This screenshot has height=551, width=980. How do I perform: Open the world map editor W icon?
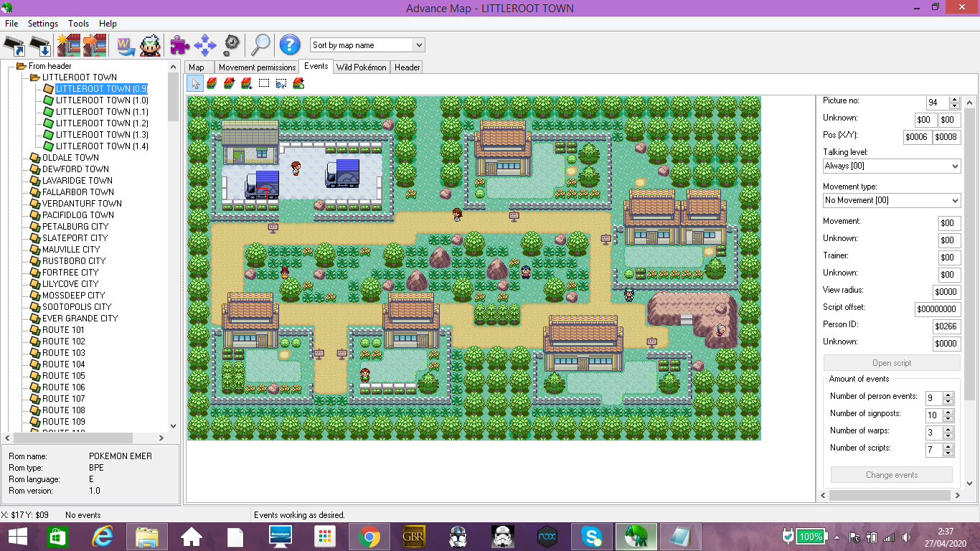(126, 45)
